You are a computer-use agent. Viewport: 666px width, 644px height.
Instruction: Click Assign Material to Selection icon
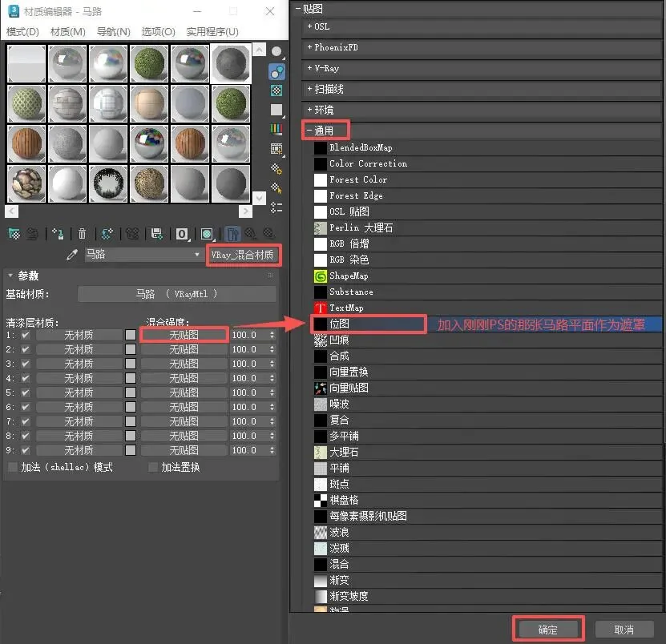pos(58,233)
